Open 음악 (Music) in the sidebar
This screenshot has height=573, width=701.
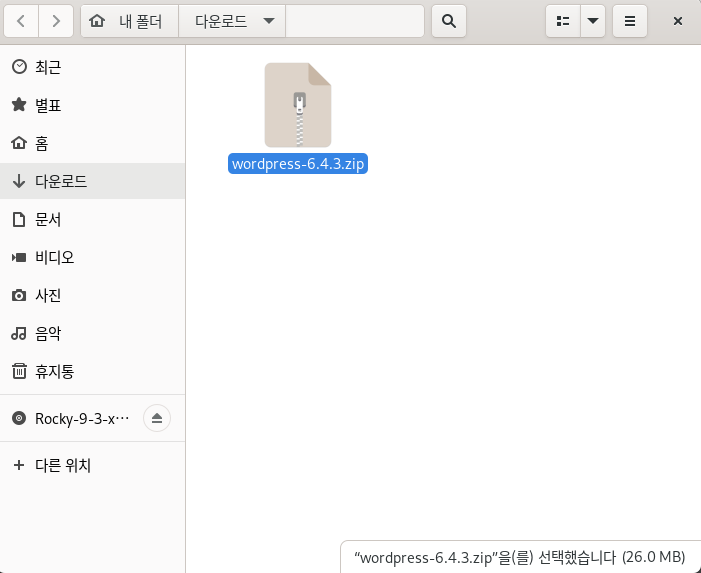[x=93, y=333]
